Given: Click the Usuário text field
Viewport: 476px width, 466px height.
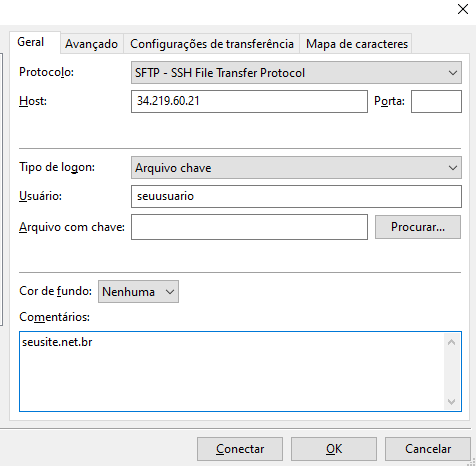Looking at the screenshot, I should pyautogui.click(x=296, y=196).
